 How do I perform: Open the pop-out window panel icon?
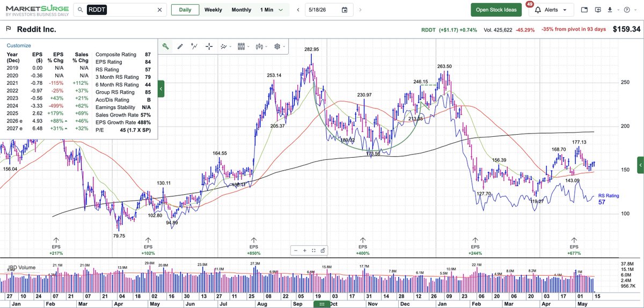(584, 10)
